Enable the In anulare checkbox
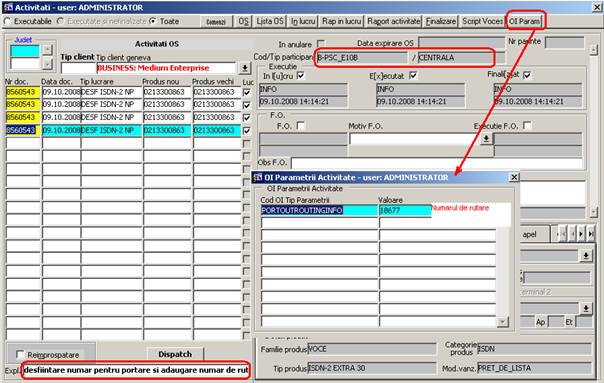Viewport: 604px width, 383px height. 320,44
